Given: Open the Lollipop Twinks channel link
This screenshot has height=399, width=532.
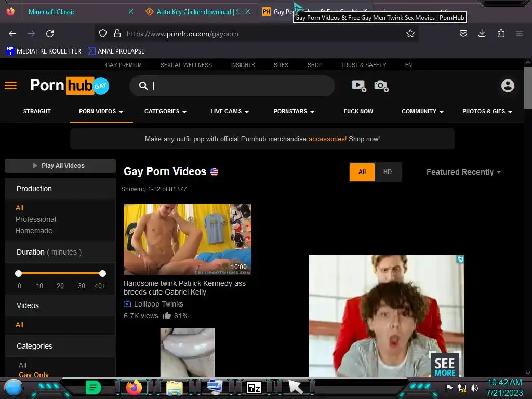Looking at the screenshot, I should click(158, 304).
